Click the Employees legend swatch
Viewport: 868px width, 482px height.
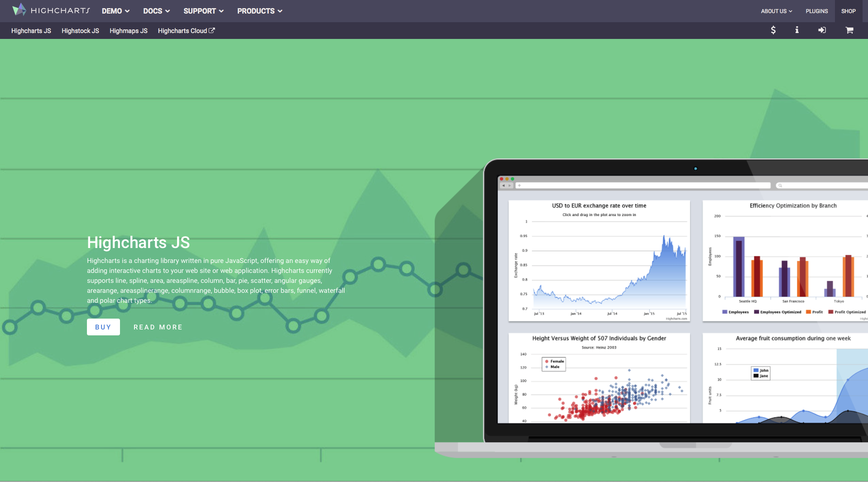tap(724, 312)
